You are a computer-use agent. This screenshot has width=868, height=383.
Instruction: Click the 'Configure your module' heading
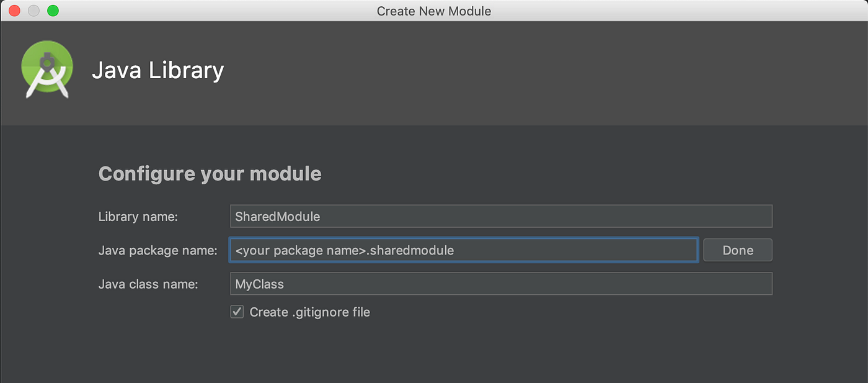click(210, 173)
